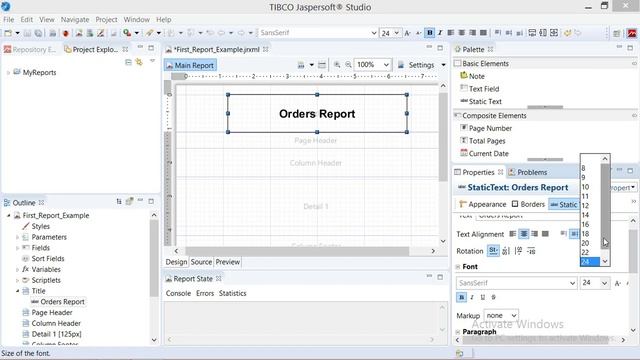Screen dimensions: 640x360
Task: Select last rotation option in Rotation row
Action: [x=531, y=251]
